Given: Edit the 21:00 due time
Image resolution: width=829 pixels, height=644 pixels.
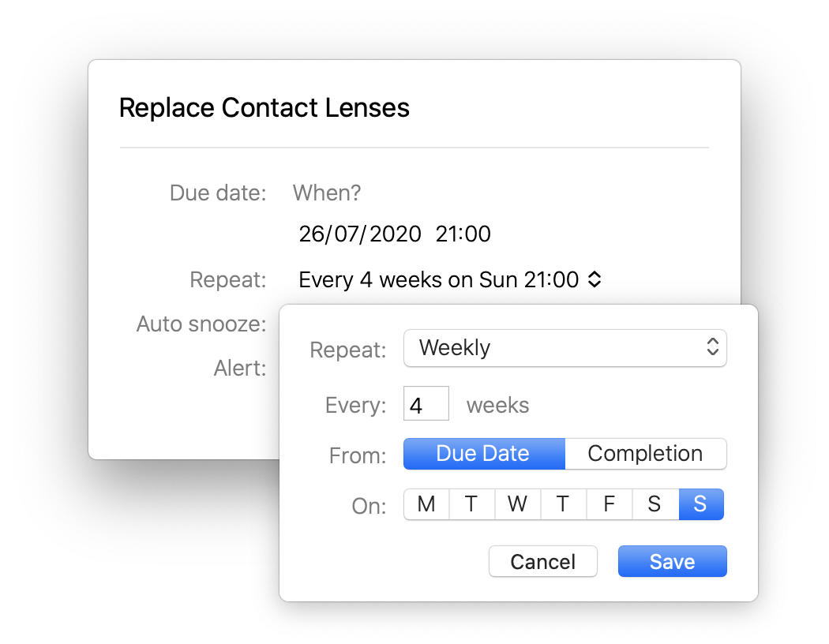Looking at the screenshot, I should click(x=463, y=234).
